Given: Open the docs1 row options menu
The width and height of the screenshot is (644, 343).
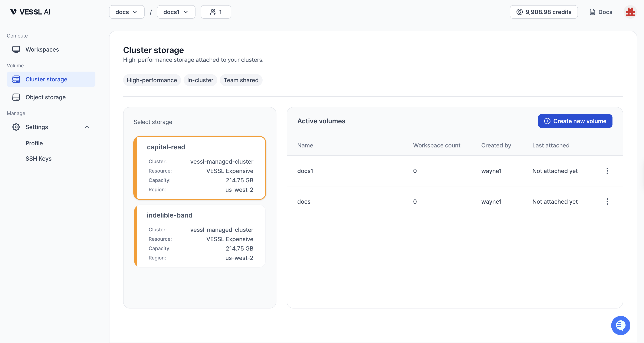Looking at the screenshot, I should point(607,171).
